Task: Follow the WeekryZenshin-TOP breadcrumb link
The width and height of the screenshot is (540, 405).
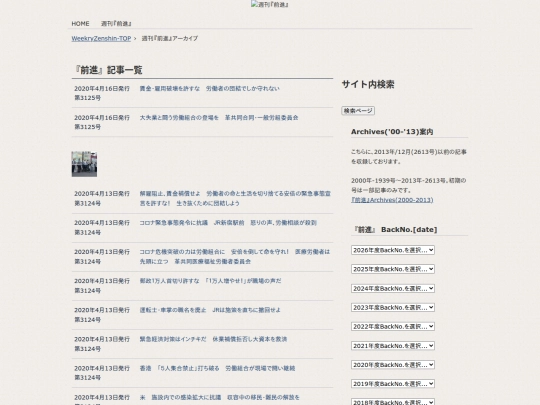Action: (x=101, y=39)
